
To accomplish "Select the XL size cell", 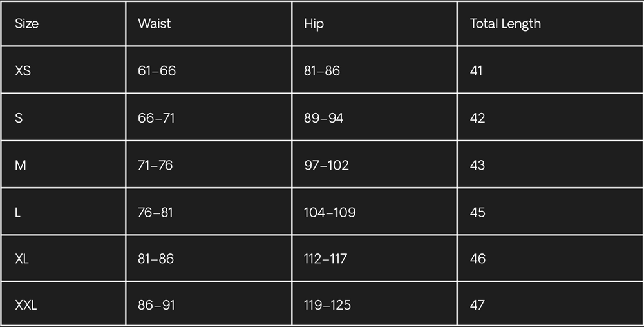I will pos(22,259).
